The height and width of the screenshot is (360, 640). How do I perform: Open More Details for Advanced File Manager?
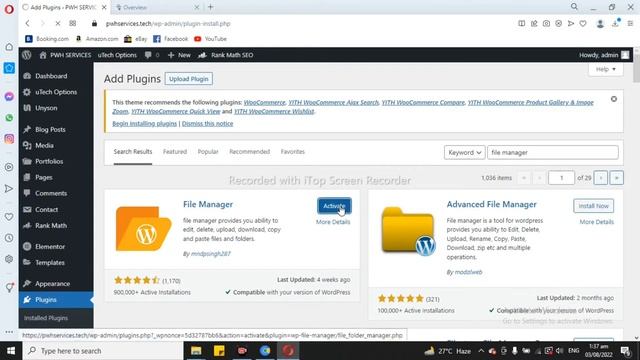[596, 222]
